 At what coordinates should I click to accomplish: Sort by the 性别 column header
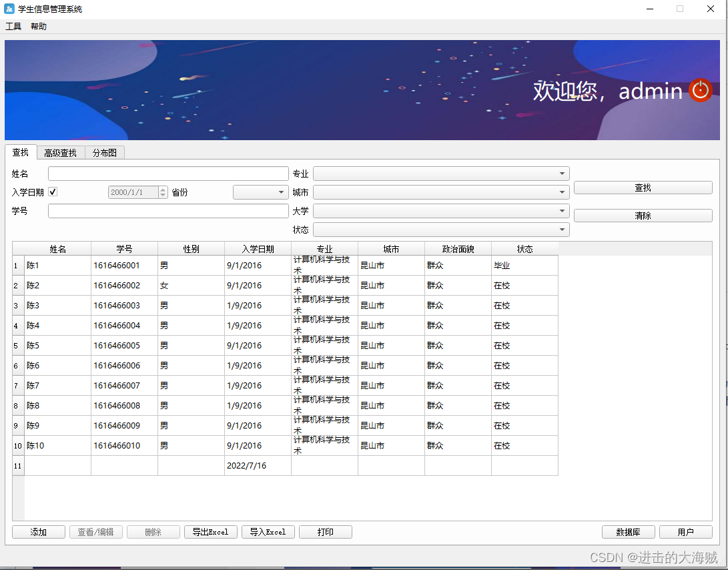tap(192, 249)
